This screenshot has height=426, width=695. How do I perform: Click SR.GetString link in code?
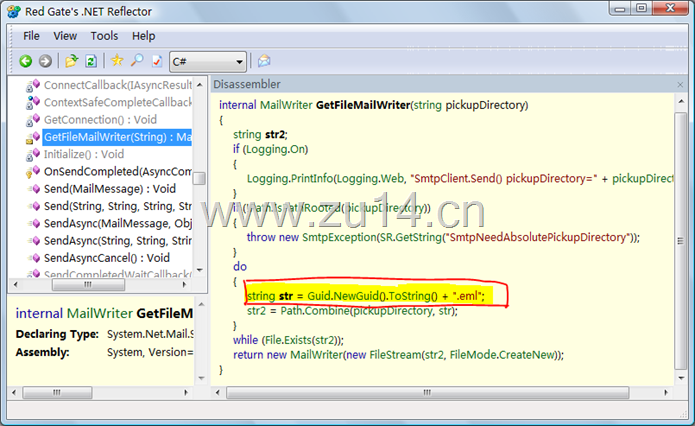tap(410, 237)
